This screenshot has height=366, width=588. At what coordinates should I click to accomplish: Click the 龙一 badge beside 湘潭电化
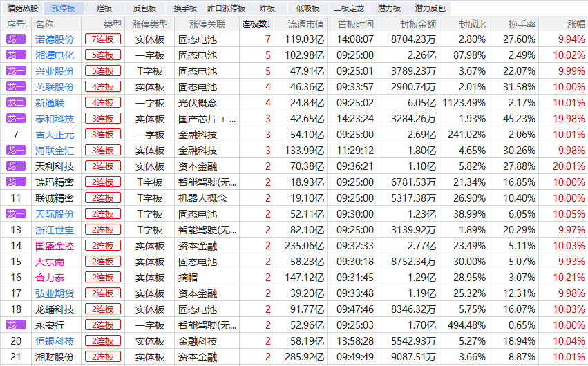tap(16, 55)
